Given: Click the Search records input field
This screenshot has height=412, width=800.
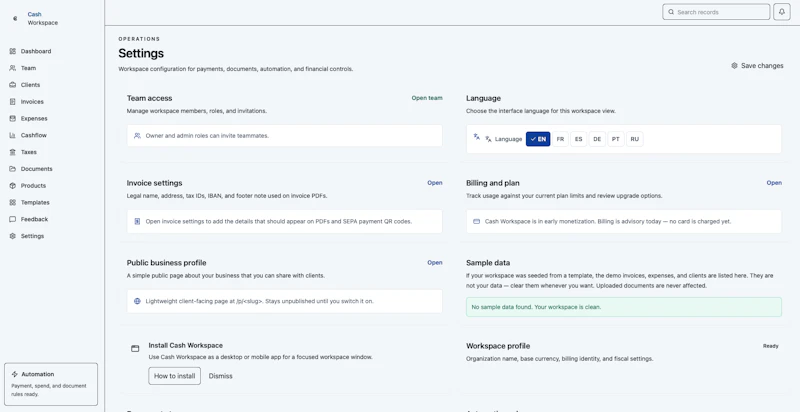Looking at the screenshot, I should (716, 12).
